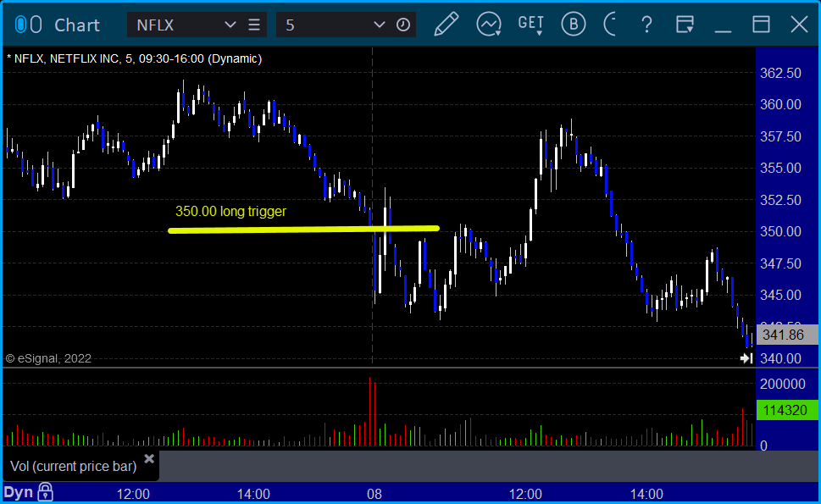Select the yellow 350.00 trigger line

point(303,230)
